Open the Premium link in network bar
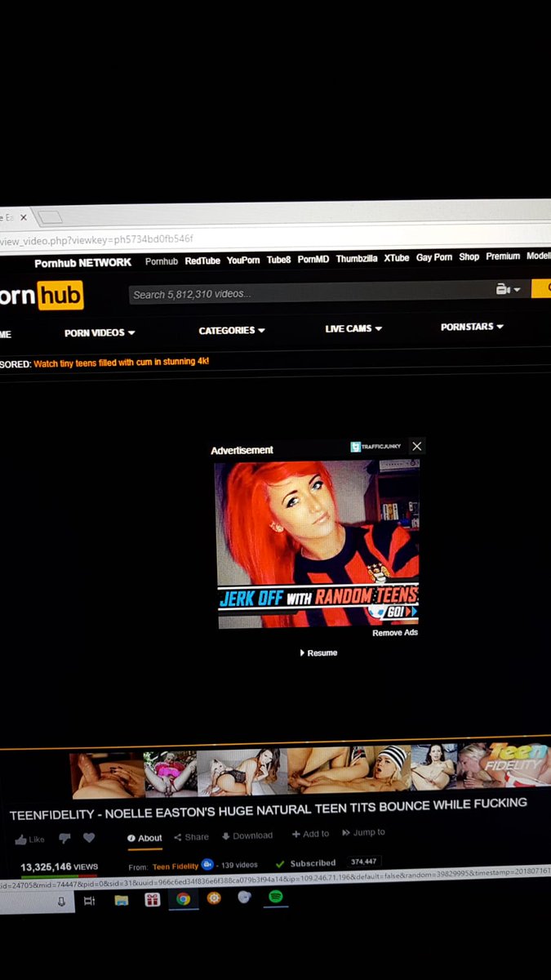 click(503, 256)
